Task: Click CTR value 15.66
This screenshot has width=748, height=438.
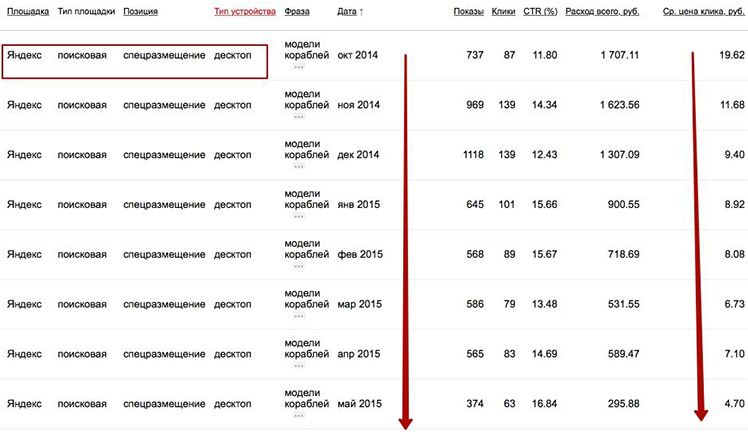Action: [x=545, y=205]
